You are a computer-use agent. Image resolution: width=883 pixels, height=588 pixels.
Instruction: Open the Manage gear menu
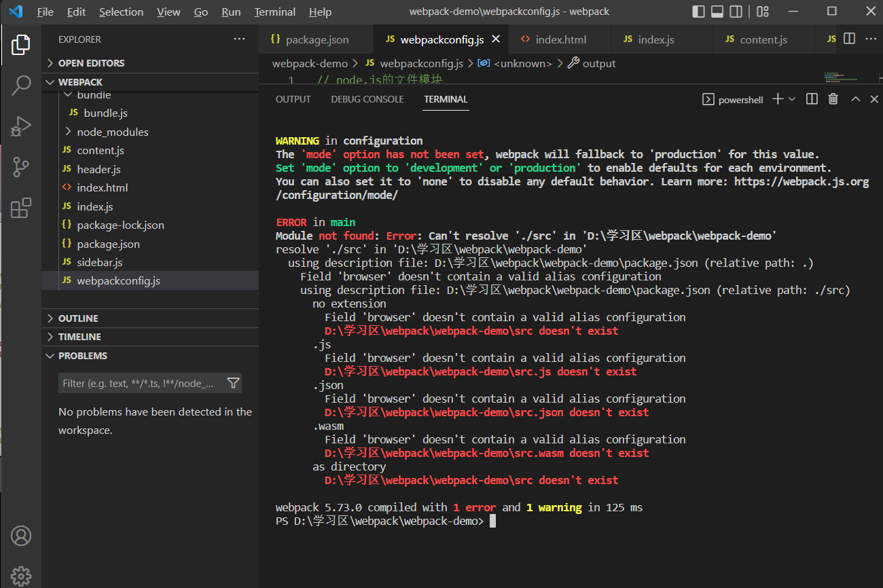21,576
